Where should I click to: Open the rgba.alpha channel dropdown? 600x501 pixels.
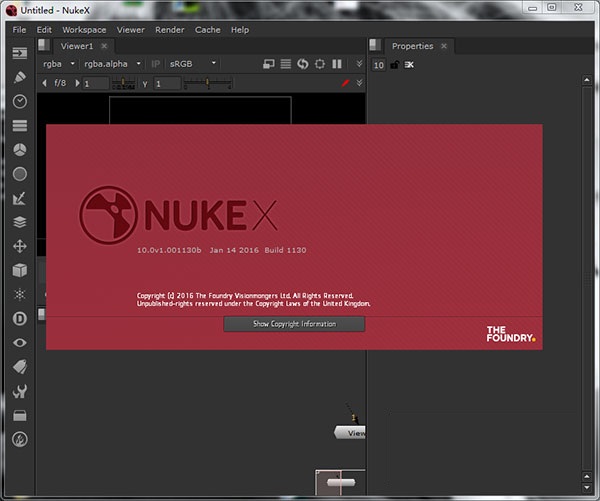110,64
